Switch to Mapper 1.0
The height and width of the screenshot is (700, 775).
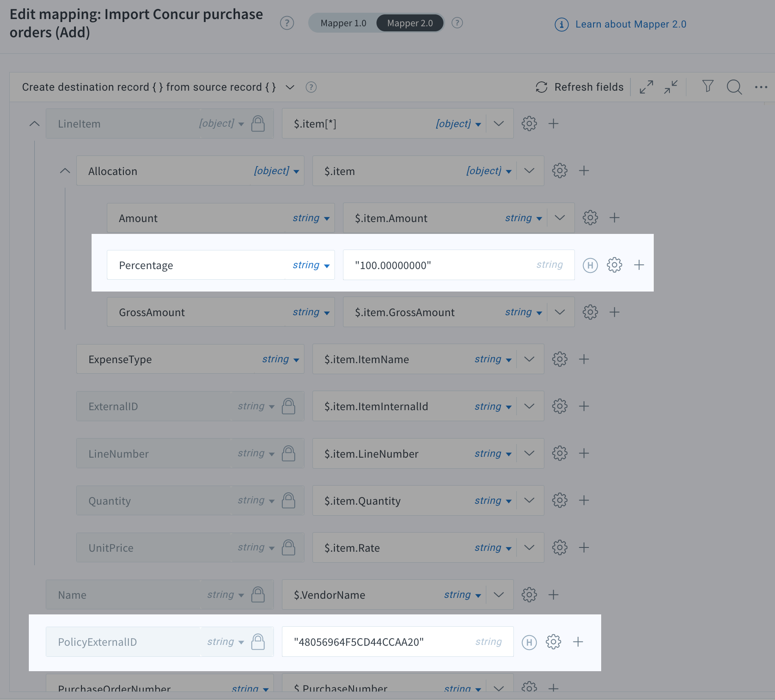(x=343, y=23)
